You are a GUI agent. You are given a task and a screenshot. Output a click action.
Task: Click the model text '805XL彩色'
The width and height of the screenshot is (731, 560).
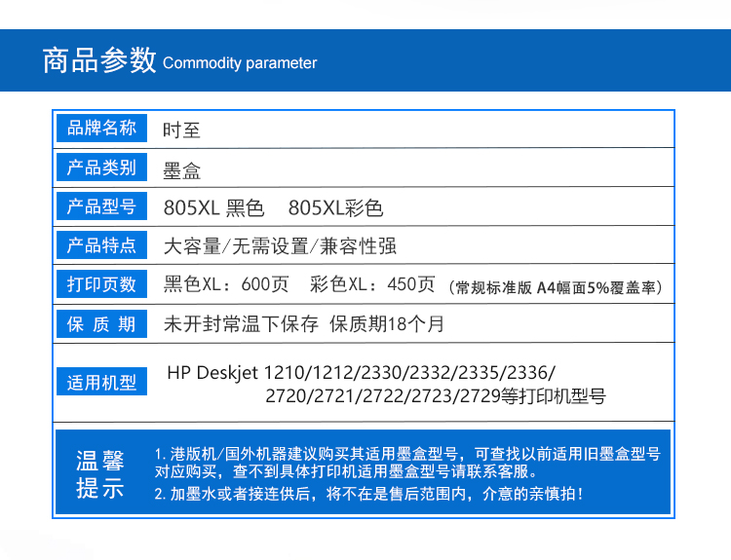point(335,207)
